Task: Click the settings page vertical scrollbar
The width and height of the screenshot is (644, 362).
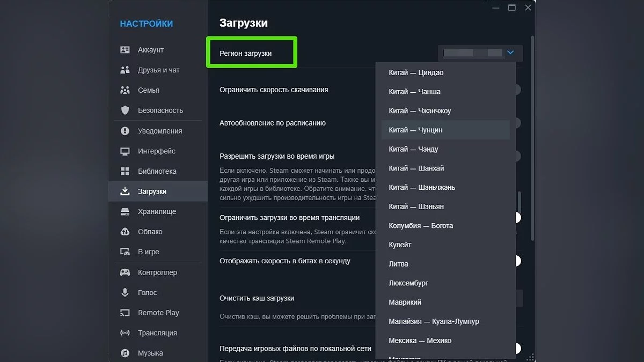Action: pyautogui.click(x=532, y=138)
